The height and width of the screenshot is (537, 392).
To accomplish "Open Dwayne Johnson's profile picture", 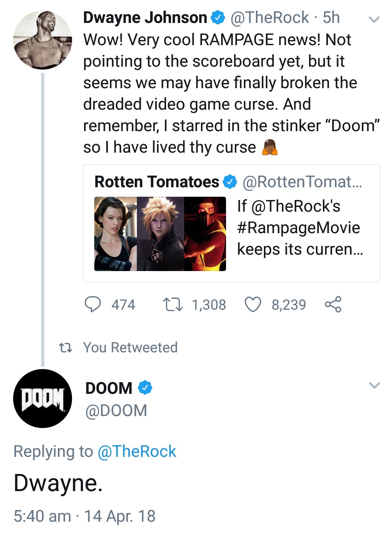I will [43, 40].
